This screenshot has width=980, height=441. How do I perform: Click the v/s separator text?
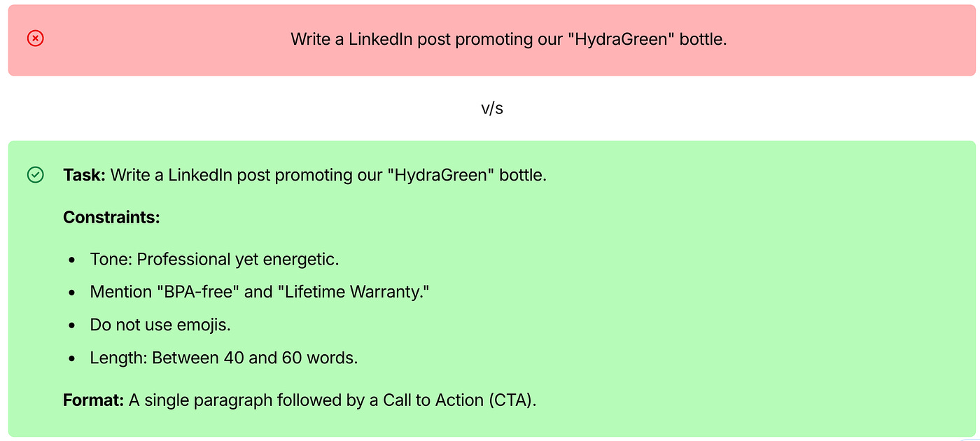(492, 108)
